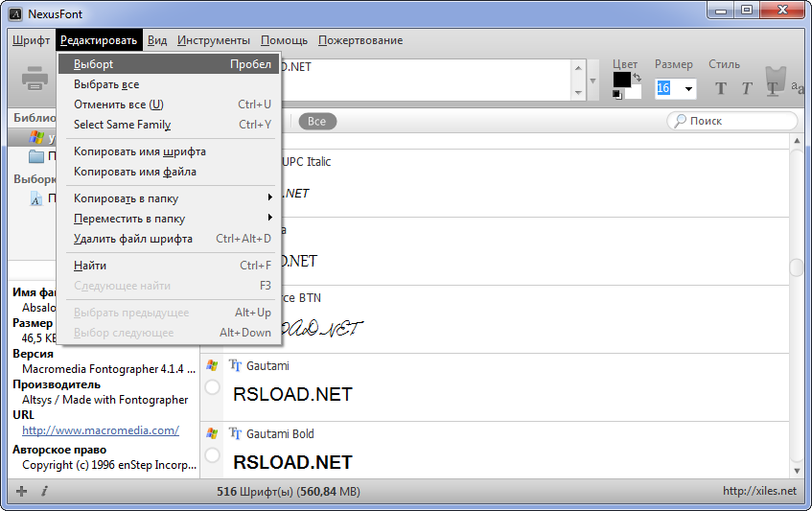Click the font list scrollbar thumb
812x511 pixels.
pos(797,267)
